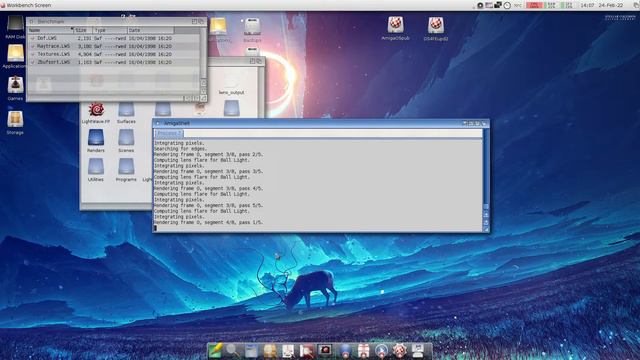Click the blue globe icon in the dock
This screenshot has height=360, width=640.
tap(345, 351)
